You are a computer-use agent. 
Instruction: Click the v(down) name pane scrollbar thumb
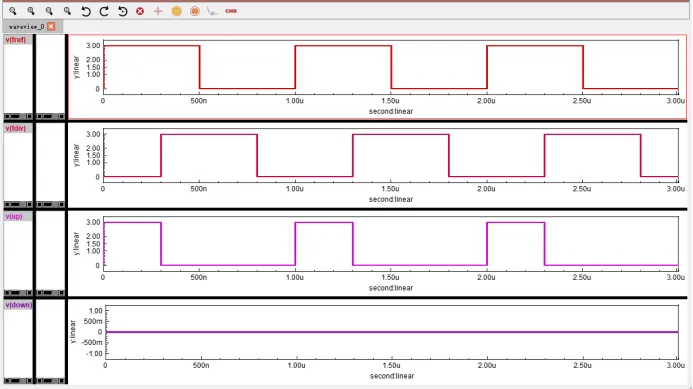point(15,381)
